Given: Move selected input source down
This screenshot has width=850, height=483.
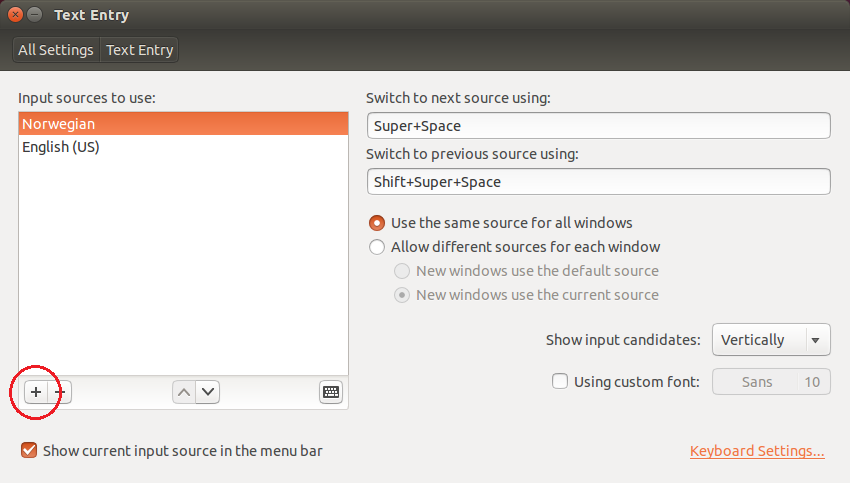Looking at the screenshot, I should (x=207, y=392).
